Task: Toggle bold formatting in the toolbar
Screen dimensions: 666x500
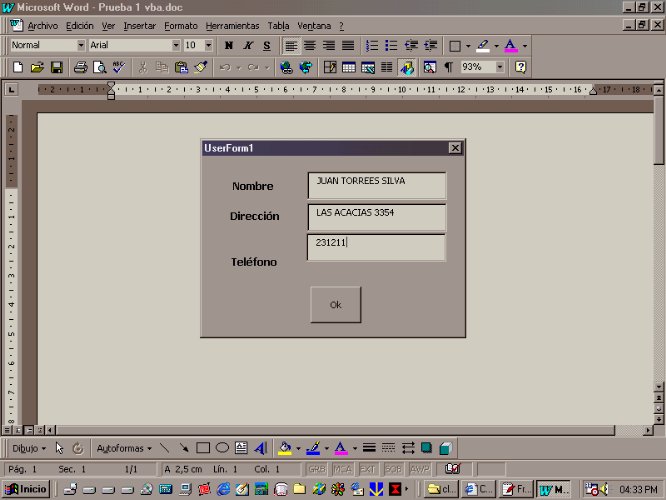Action: click(x=229, y=46)
